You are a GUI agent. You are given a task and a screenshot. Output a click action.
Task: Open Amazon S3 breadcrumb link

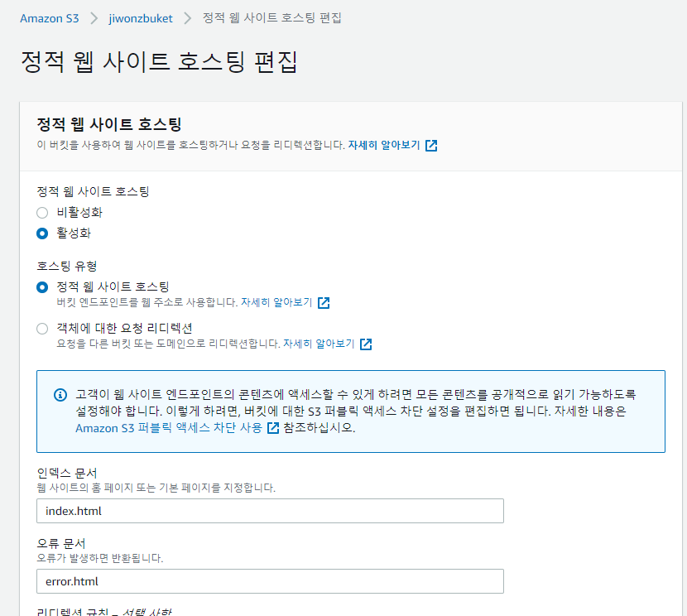tap(50, 18)
